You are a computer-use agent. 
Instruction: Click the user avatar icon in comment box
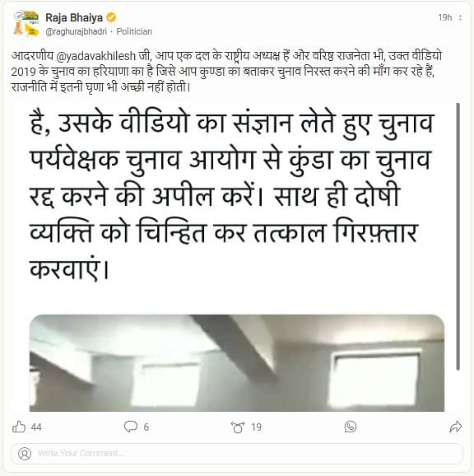(25, 454)
